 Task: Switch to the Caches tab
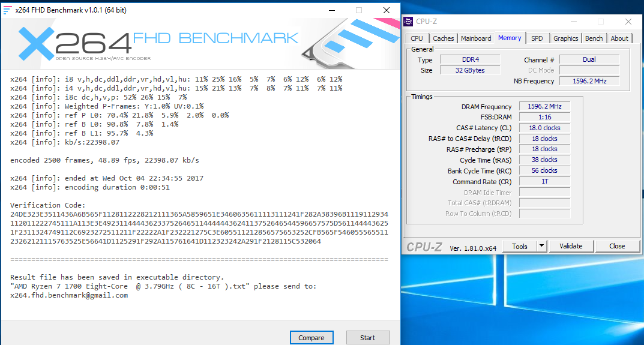(x=443, y=38)
